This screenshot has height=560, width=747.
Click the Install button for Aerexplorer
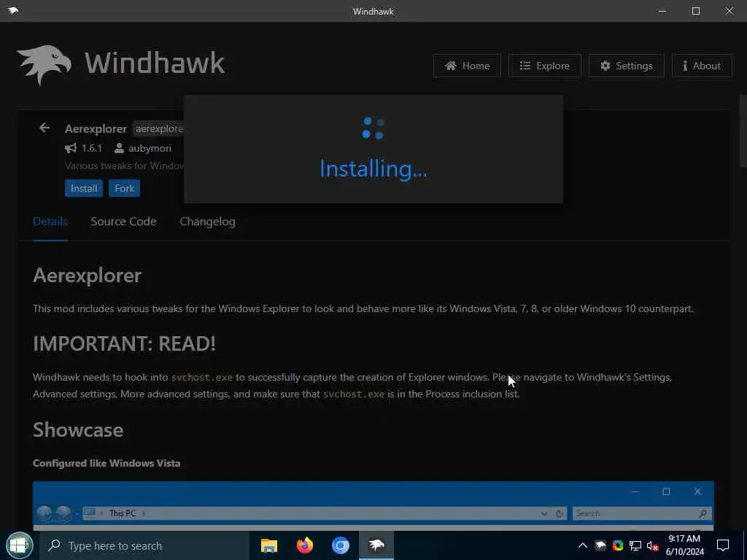coord(84,188)
